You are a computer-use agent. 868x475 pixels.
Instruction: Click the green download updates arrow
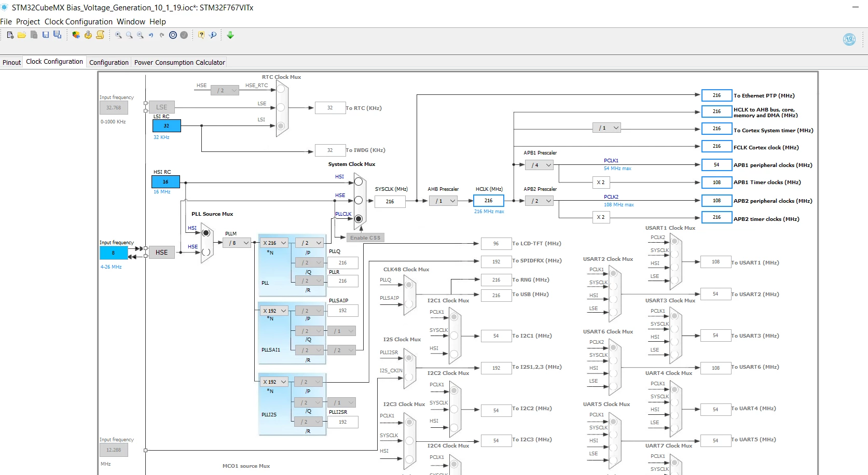[x=230, y=35]
